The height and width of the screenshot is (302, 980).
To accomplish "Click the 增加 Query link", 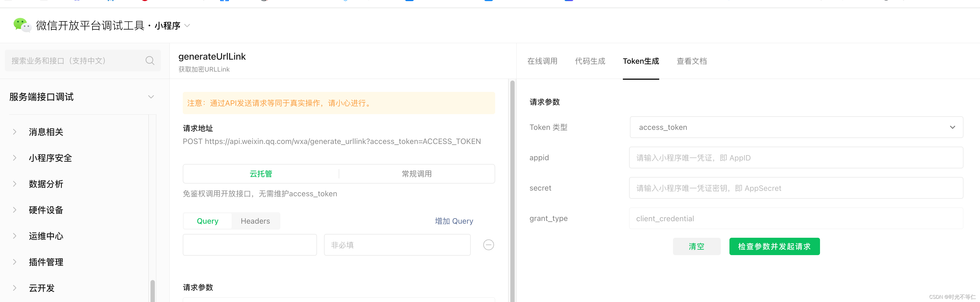I will (x=454, y=221).
